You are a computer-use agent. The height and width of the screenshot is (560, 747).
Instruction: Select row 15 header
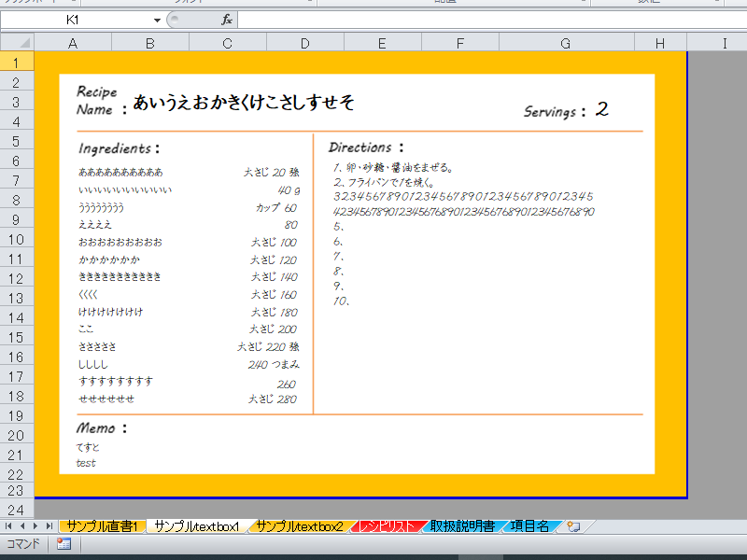pyautogui.click(x=17, y=337)
